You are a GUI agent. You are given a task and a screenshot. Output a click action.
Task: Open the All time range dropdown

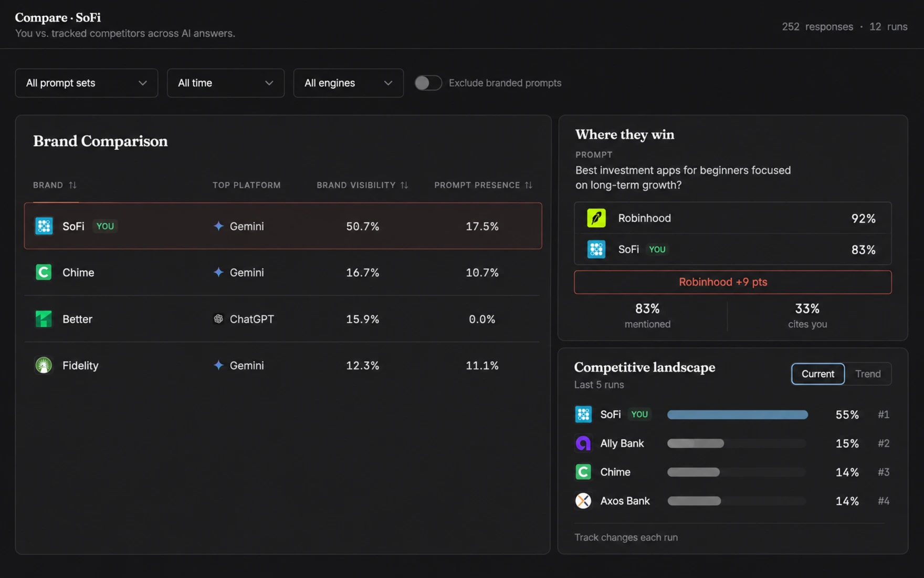(x=226, y=83)
